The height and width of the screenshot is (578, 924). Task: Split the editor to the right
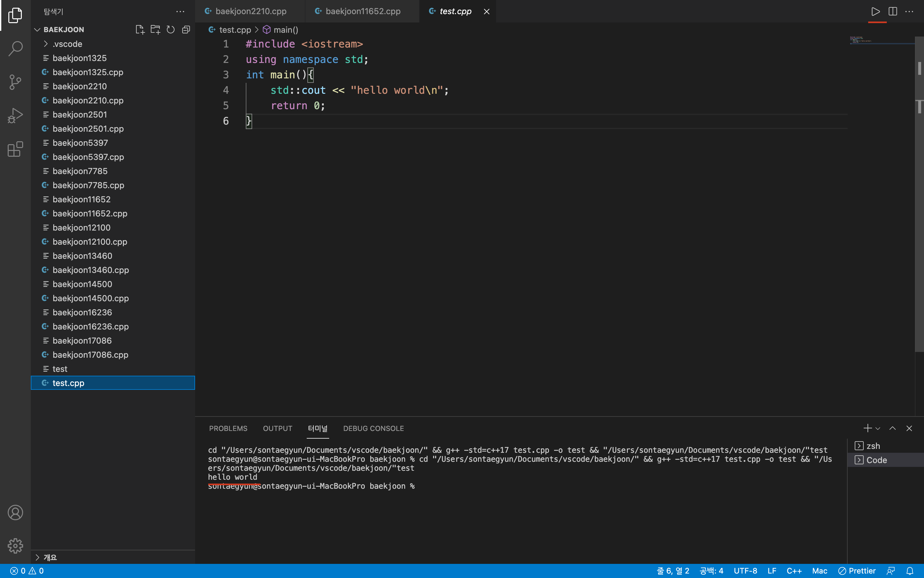click(893, 12)
